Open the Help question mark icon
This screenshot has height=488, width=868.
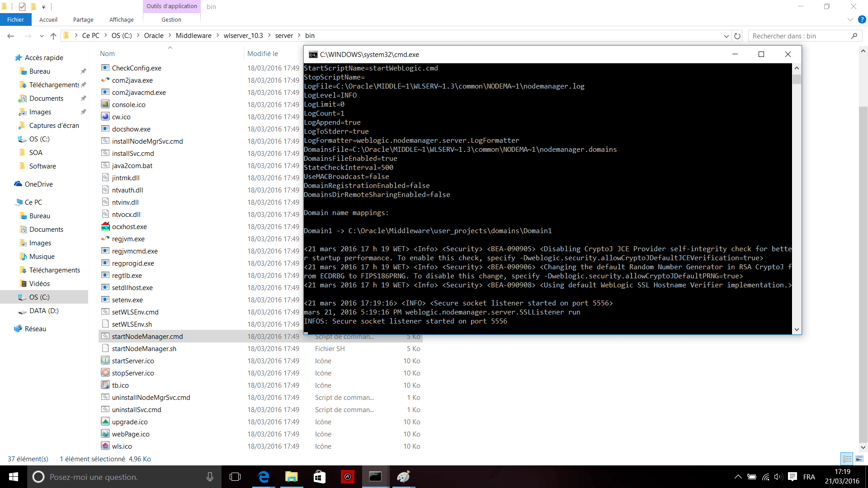(862, 19)
